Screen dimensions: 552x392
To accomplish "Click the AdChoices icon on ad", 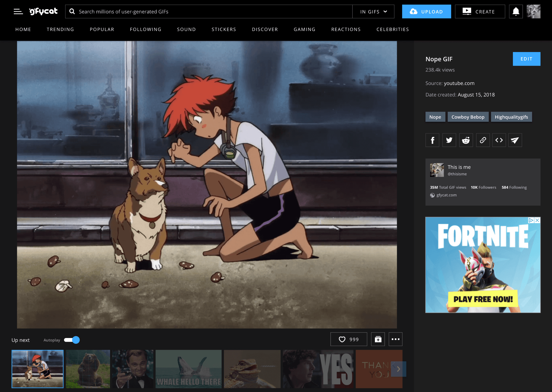I will point(531,220).
